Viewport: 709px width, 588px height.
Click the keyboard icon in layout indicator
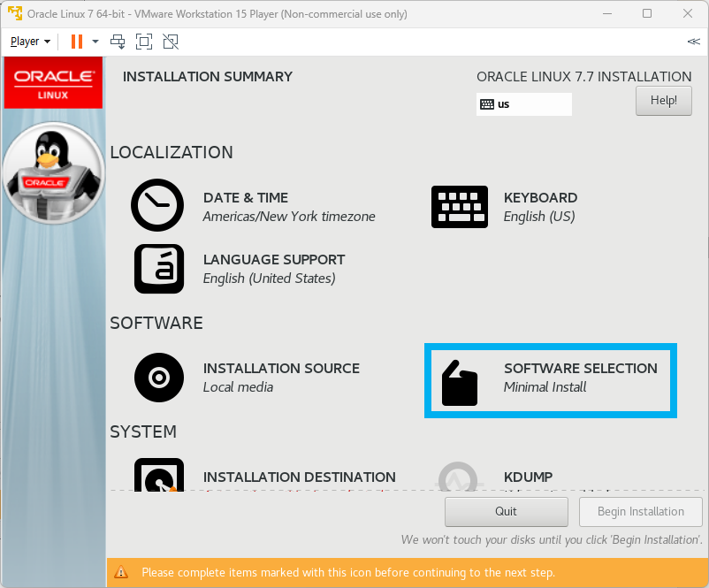[x=487, y=104]
